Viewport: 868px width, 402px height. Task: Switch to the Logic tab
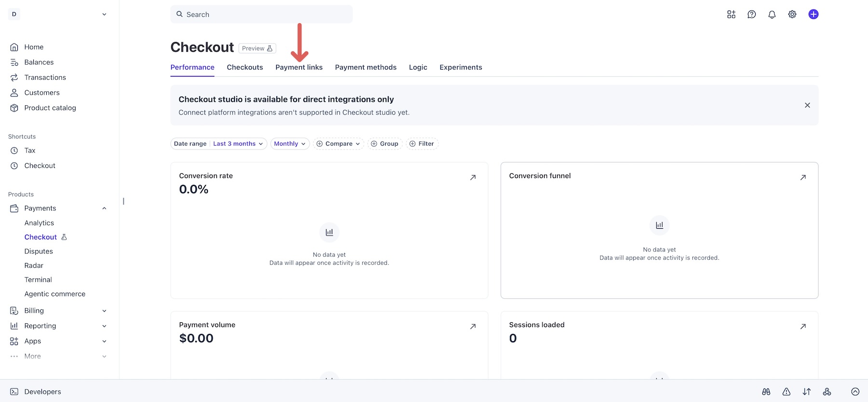418,68
